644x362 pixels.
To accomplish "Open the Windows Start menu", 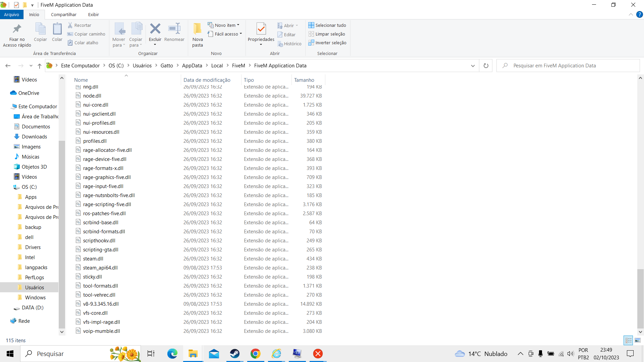I will [10, 354].
